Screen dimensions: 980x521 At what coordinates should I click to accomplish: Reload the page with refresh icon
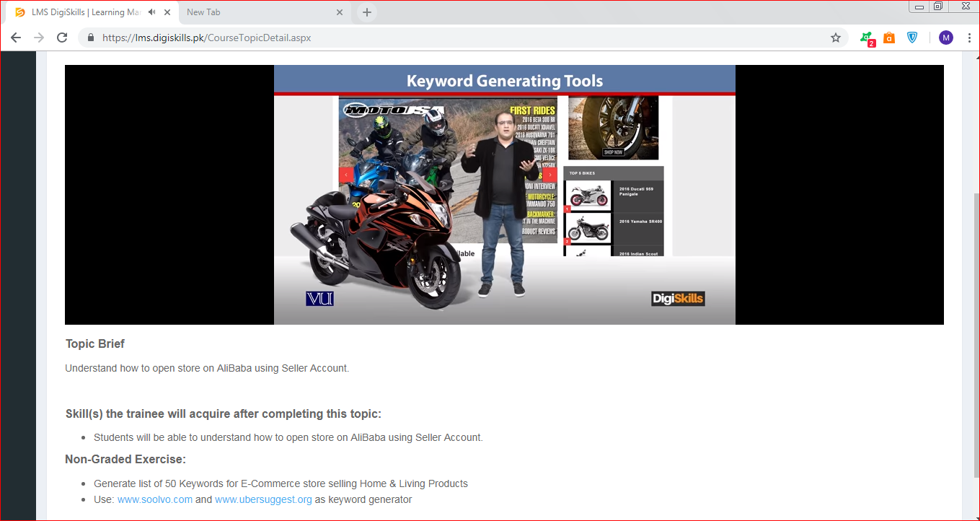click(x=62, y=38)
